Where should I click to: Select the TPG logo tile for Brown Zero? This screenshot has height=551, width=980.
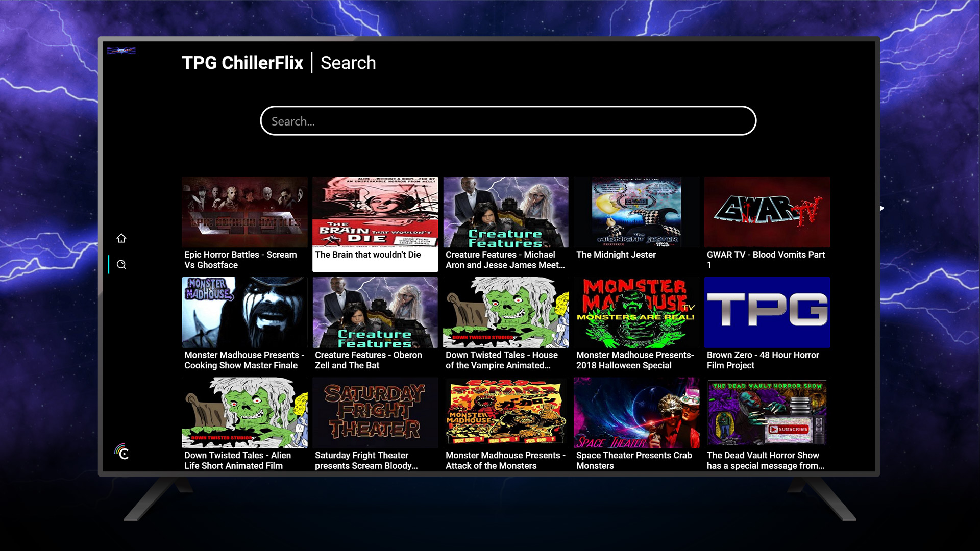coord(767,312)
